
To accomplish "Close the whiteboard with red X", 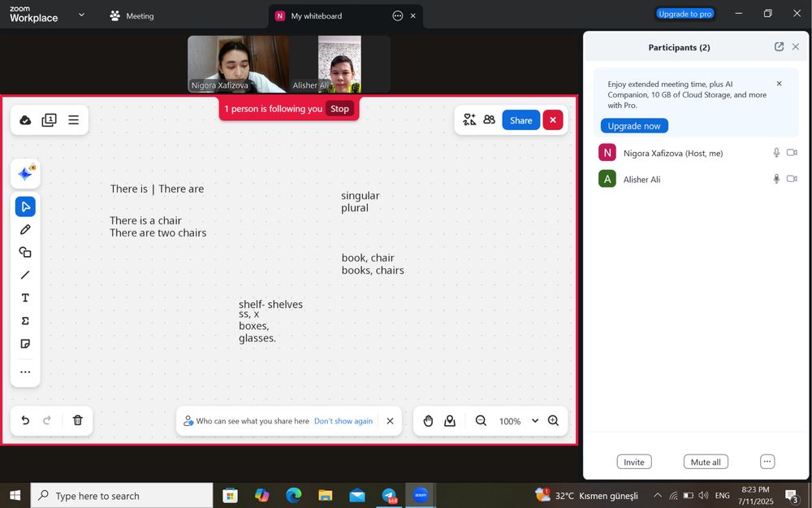I will point(552,120).
